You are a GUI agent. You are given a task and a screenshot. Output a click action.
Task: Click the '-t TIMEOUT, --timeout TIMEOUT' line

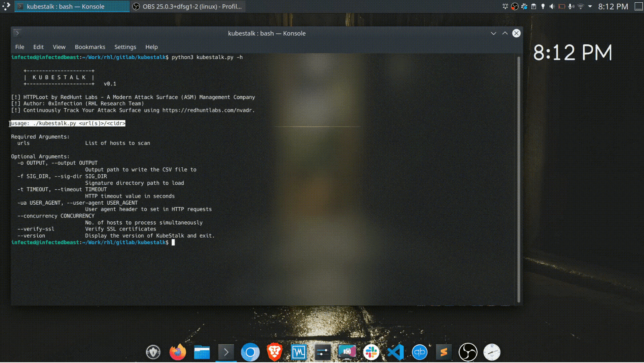tap(62, 189)
